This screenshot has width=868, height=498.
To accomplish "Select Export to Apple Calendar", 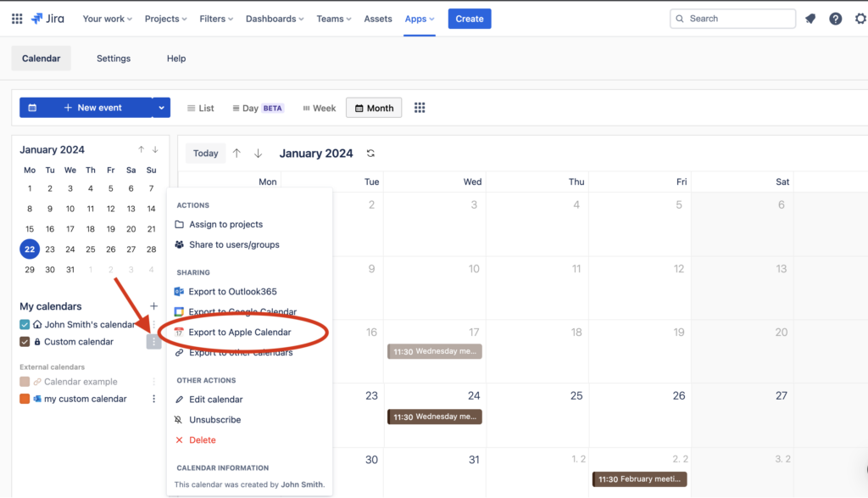I will point(239,333).
